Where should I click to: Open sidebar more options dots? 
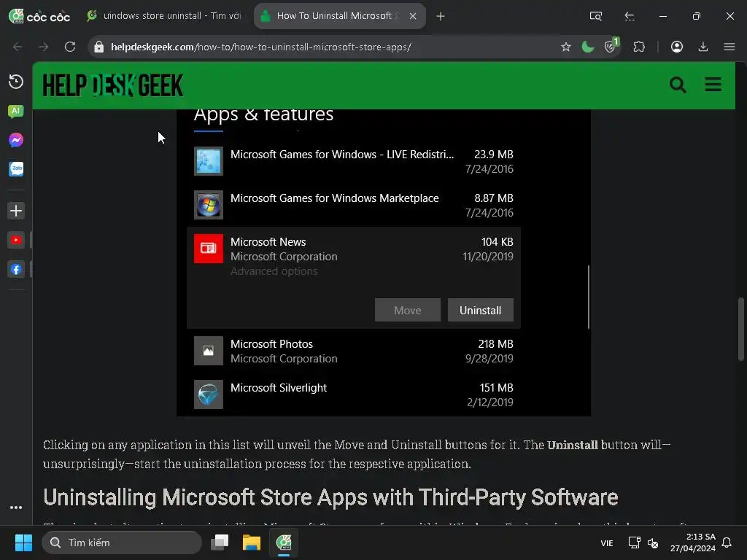coord(16,507)
